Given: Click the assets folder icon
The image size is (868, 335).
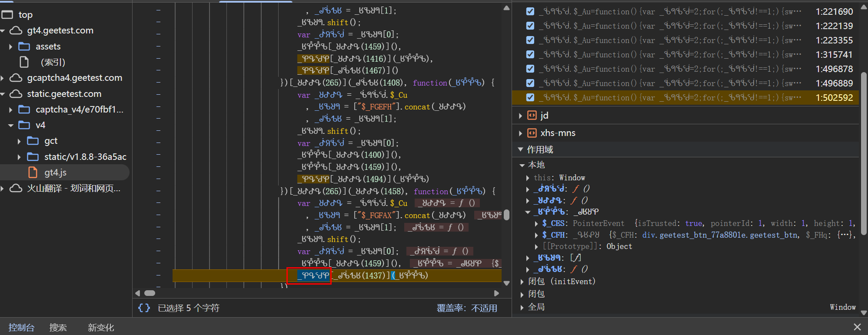Looking at the screenshot, I should point(24,46).
